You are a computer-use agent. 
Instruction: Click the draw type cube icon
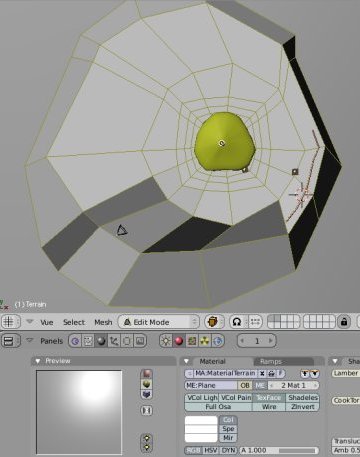(x=213, y=322)
